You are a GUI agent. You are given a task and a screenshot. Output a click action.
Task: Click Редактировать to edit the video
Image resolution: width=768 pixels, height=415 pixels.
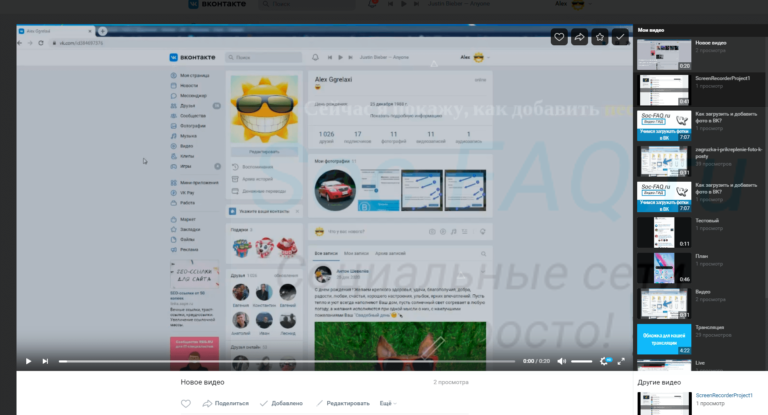[x=343, y=403]
